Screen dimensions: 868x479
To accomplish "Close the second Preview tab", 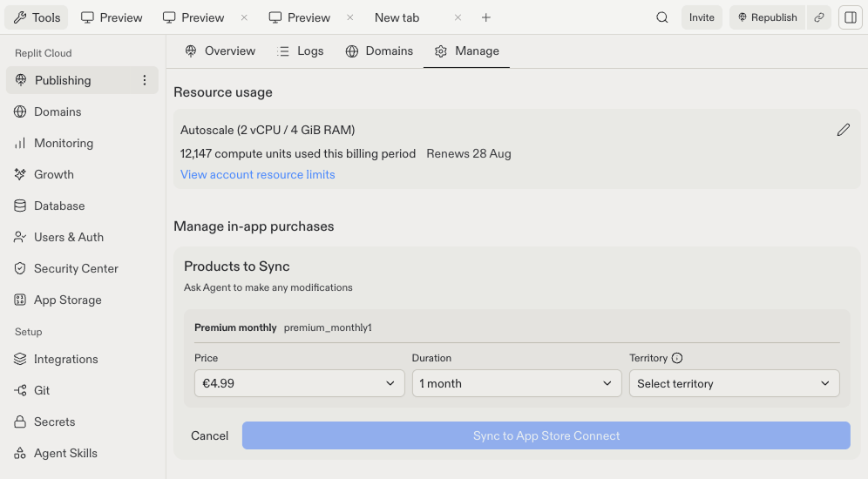I will (x=244, y=17).
